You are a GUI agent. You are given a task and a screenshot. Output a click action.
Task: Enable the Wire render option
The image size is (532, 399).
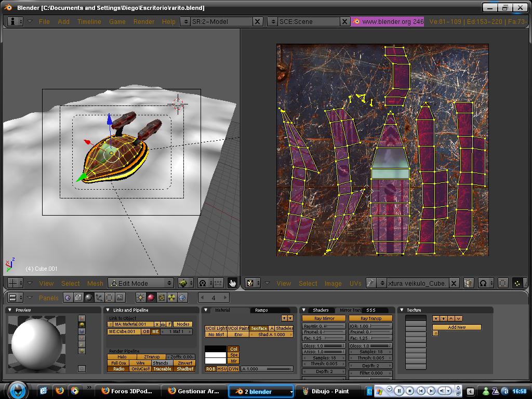140,363
